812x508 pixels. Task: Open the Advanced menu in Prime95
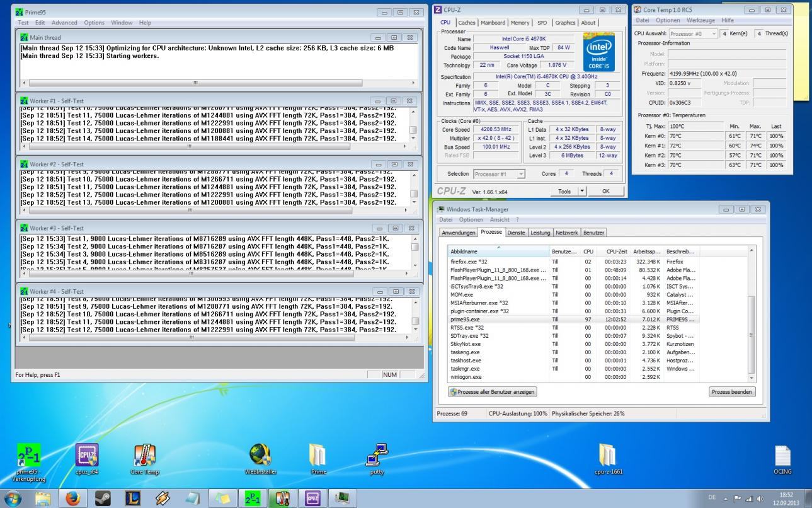[65, 23]
